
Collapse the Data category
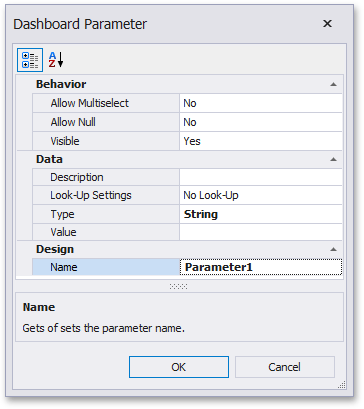click(333, 159)
